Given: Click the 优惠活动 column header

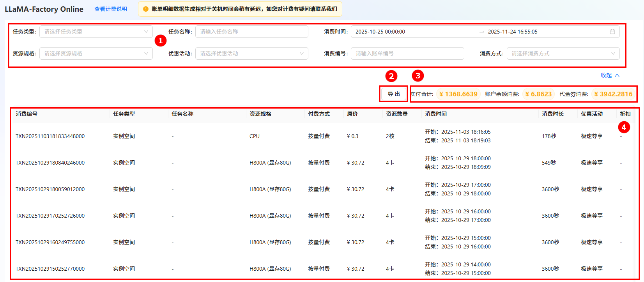Looking at the screenshot, I should click(592, 114).
